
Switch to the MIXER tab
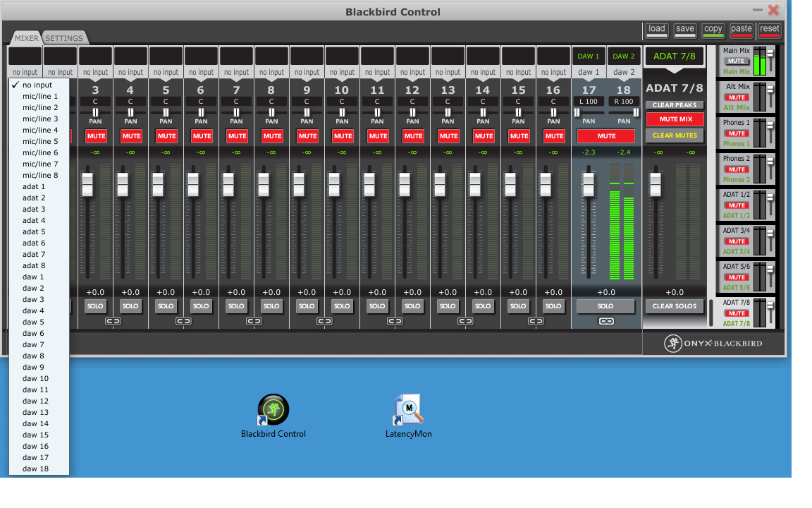pos(26,38)
